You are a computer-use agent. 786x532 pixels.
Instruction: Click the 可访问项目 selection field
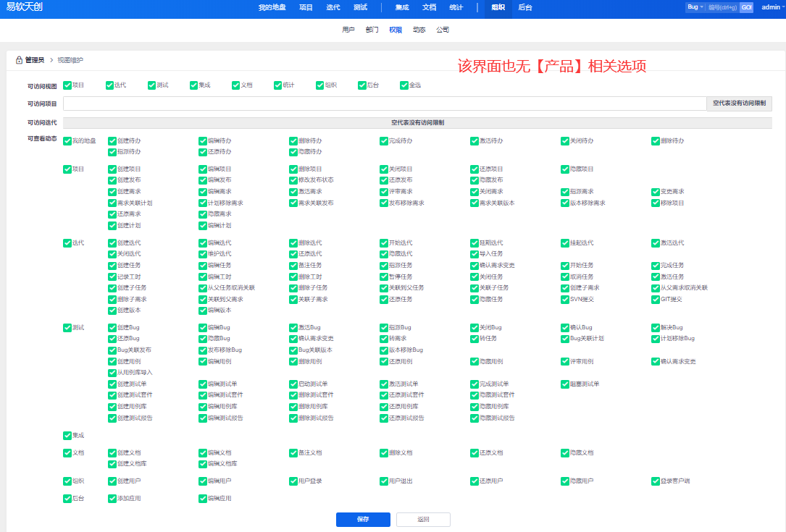384,104
